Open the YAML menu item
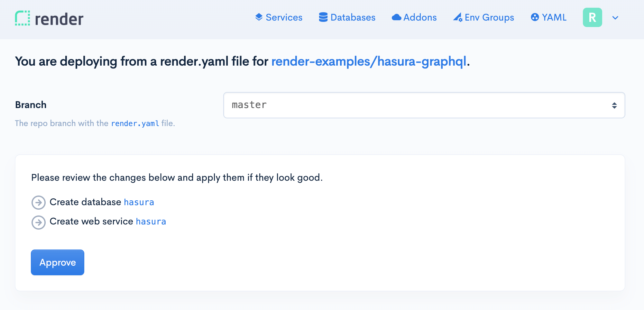The image size is (644, 310). 554,17
